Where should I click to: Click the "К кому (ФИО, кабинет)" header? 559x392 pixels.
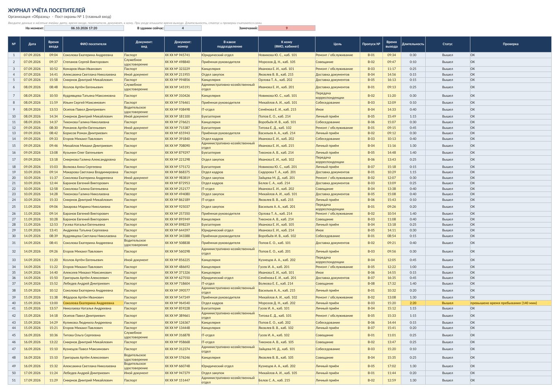tap(287, 44)
